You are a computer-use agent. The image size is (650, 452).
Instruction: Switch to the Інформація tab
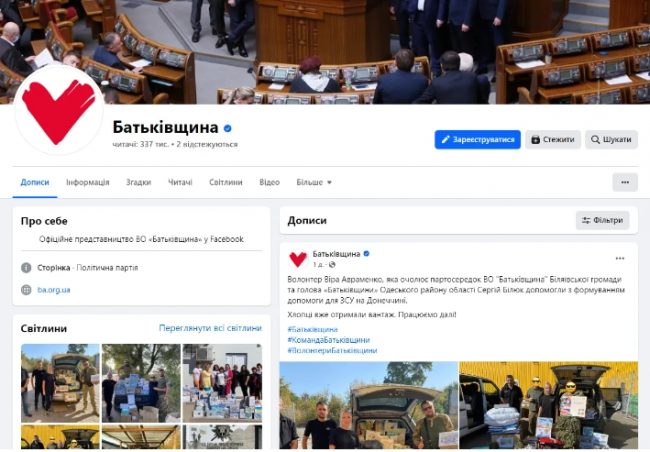pyautogui.click(x=88, y=182)
